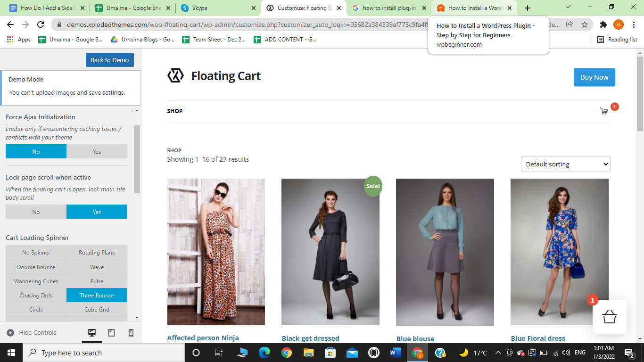Switch to mobile preview device
644x362 pixels.
coord(131,333)
